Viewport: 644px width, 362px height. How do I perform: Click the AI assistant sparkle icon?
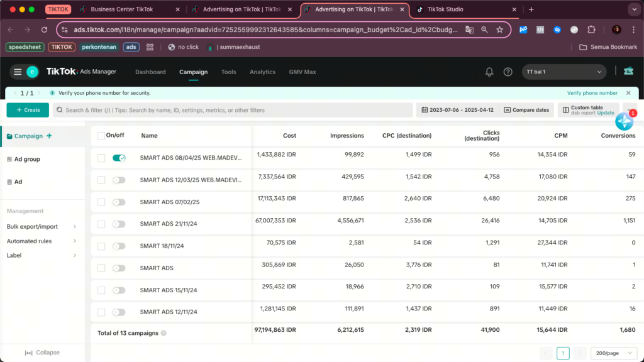(623, 121)
